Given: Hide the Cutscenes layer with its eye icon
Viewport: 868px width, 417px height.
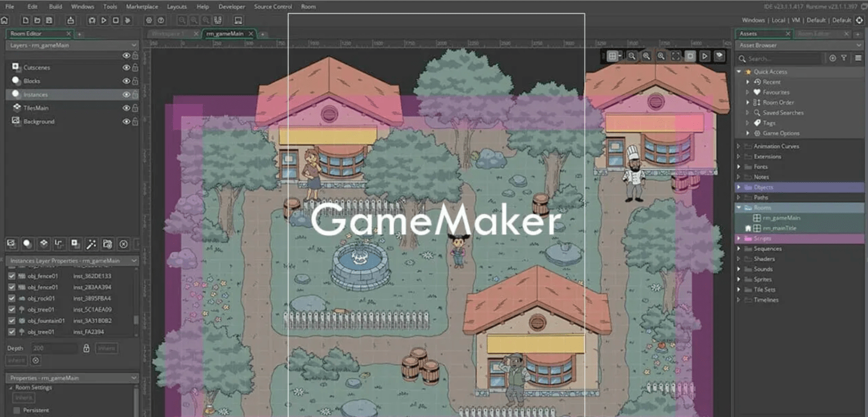Looking at the screenshot, I should click(126, 67).
